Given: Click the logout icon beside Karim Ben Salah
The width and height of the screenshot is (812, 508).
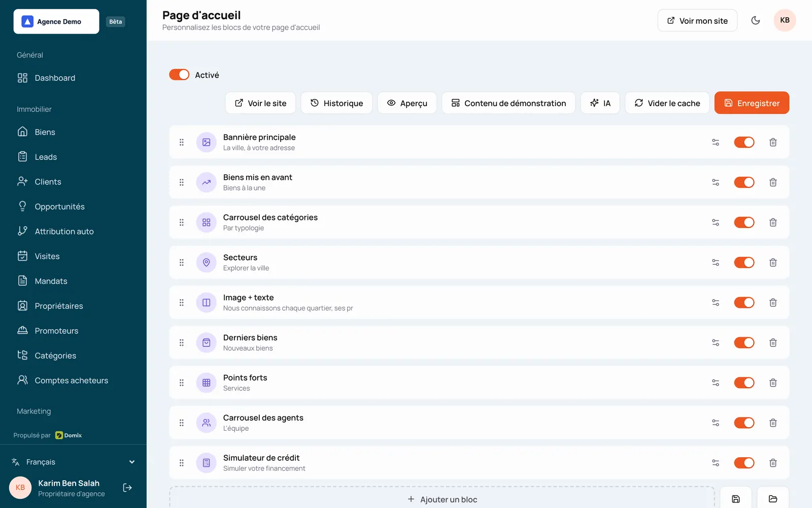Looking at the screenshot, I should click(x=128, y=488).
